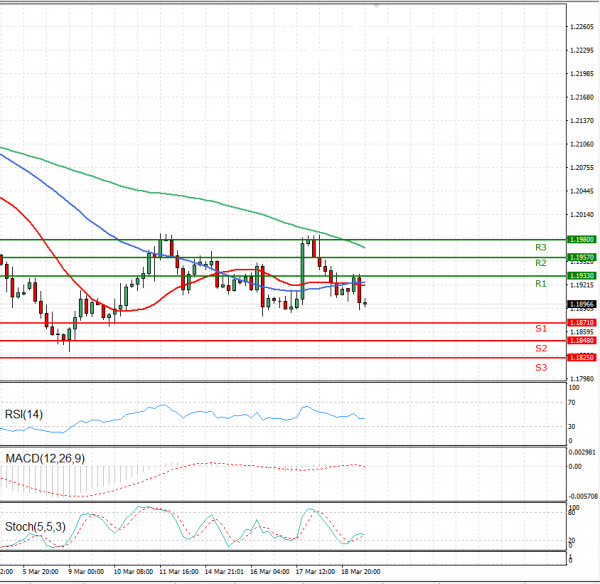Click the 1.19215 price axis value
This screenshot has width=600, height=584.
pyautogui.click(x=582, y=285)
